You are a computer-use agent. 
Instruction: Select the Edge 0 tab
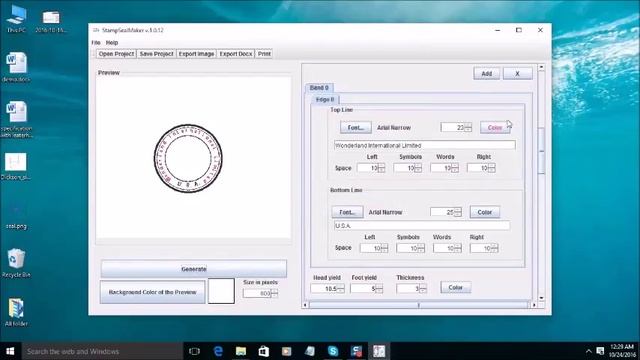[325, 100]
